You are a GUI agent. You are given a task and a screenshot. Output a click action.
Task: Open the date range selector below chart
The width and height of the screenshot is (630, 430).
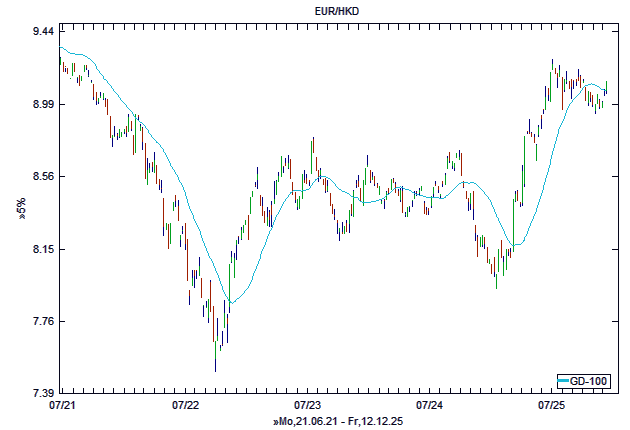pyautogui.click(x=337, y=423)
